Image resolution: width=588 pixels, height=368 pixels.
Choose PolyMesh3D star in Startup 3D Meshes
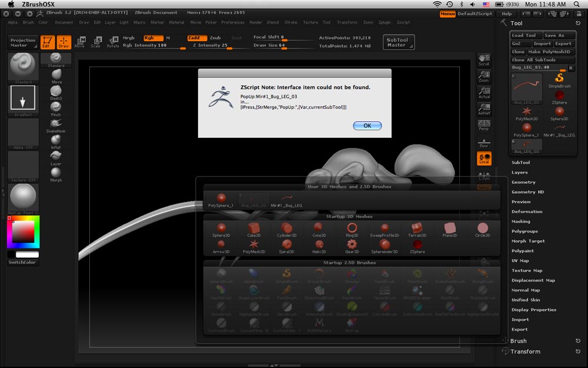click(254, 246)
